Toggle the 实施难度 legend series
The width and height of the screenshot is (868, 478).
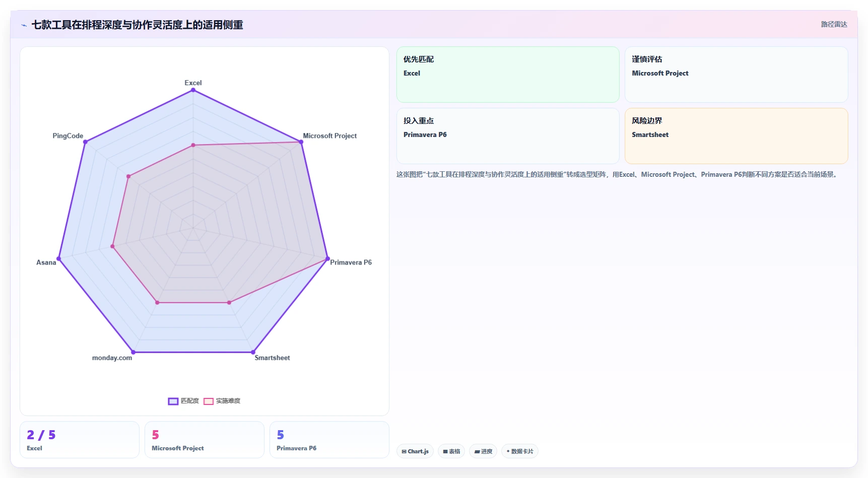tap(222, 401)
